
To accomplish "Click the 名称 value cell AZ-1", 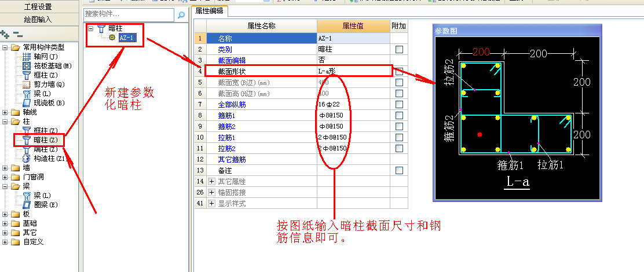I will [x=353, y=38].
